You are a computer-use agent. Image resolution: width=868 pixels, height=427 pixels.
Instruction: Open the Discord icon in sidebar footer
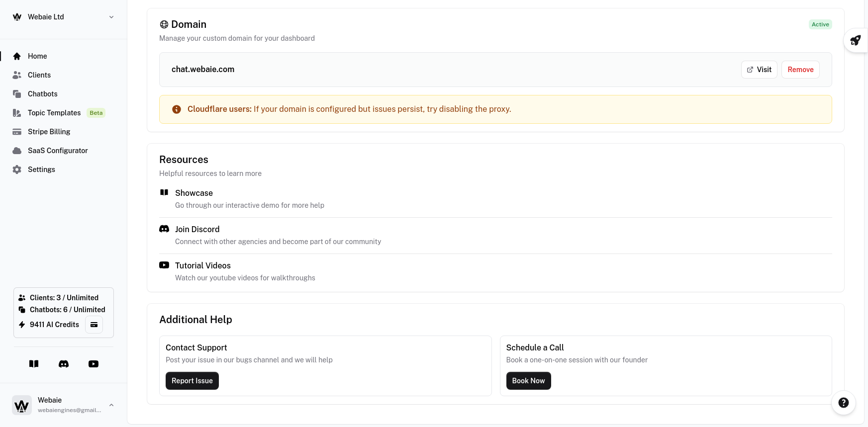tap(64, 364)
